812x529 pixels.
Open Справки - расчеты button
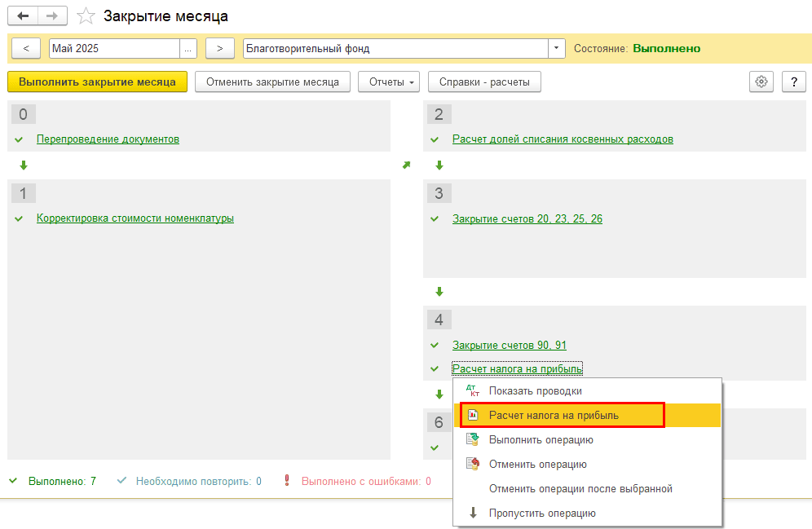pyautogui.click(x=484, y=82)
